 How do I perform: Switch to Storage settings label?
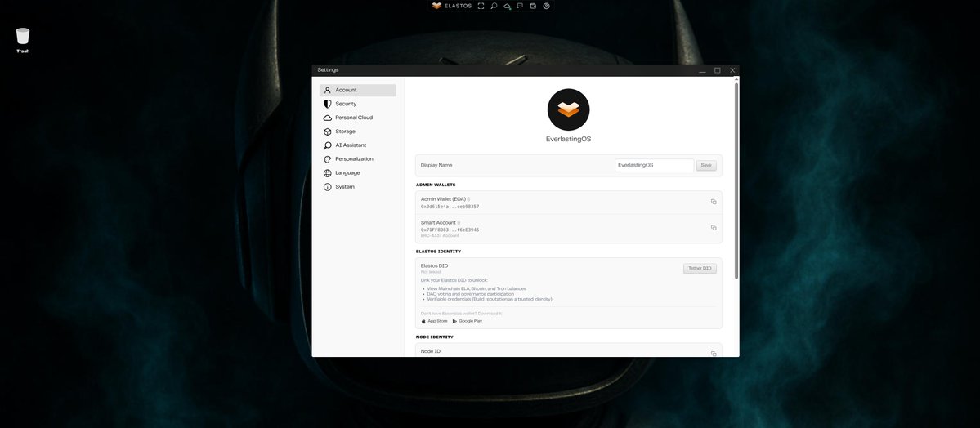click(x=345, y=132)
